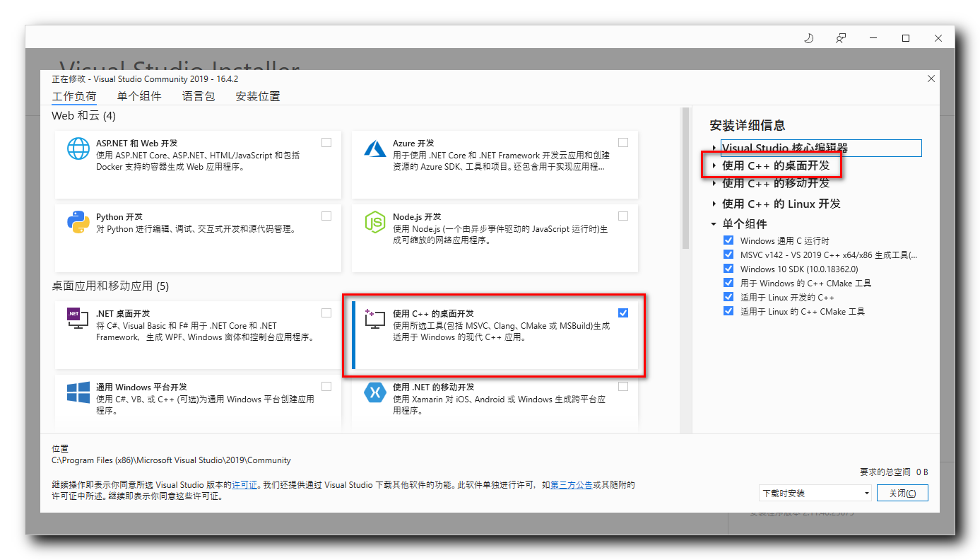Uncheck MSVC v142 build tools component
This screenshot has height=560, width=980.
pos(728,255)
